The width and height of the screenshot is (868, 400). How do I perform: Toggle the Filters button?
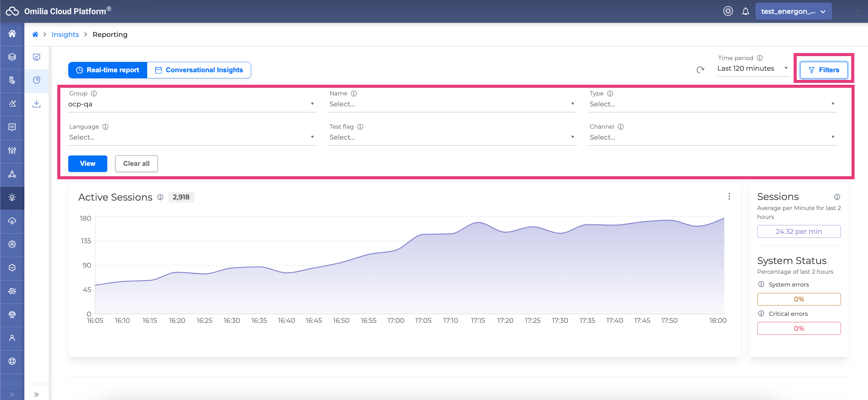pyautogui.click(x=823, y=70)
